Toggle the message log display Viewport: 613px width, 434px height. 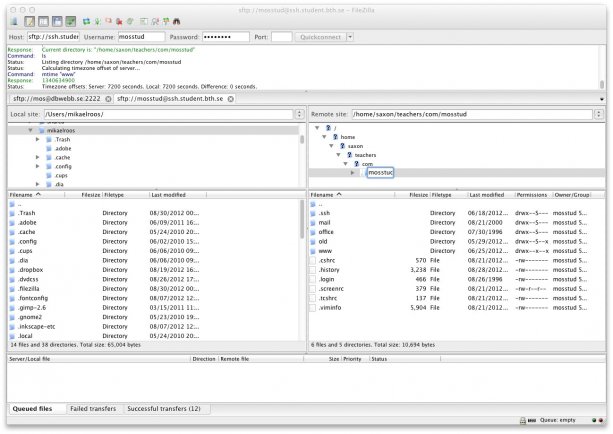30,22
